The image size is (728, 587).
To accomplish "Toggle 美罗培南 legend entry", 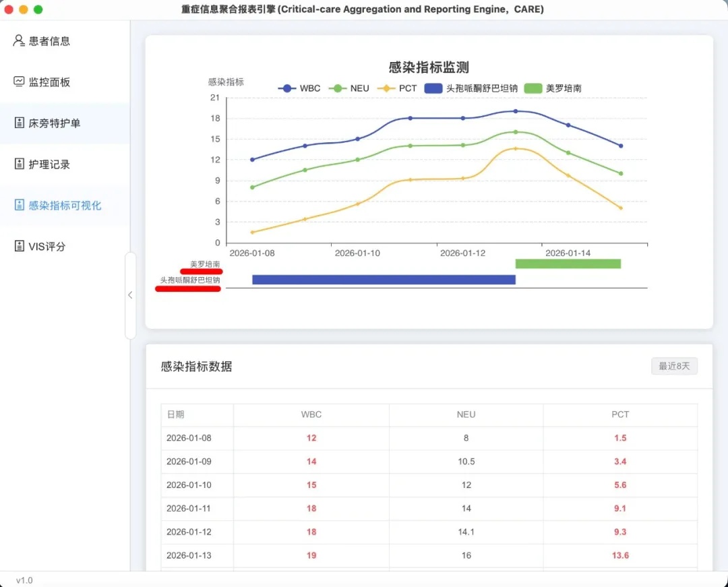I will [553, 88].
